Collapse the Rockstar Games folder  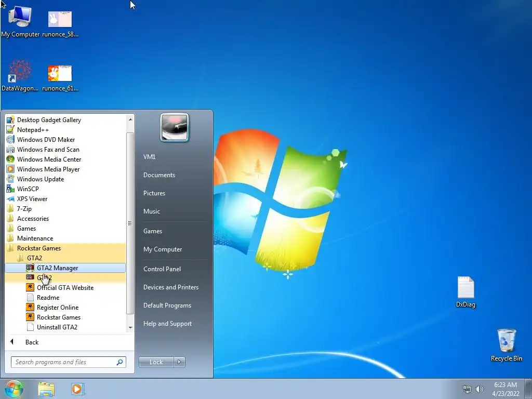65,248
